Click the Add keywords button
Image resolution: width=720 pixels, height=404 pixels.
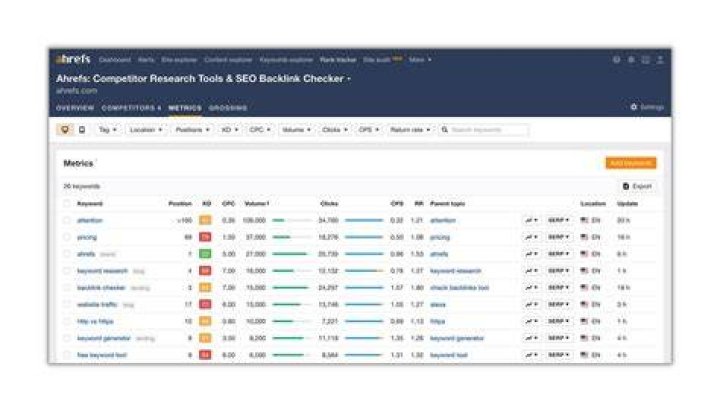point(630,163)
